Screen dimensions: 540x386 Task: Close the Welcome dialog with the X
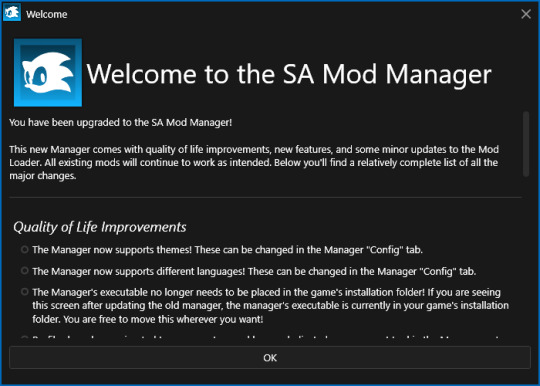pyautogui.click(x=526, y=14)
